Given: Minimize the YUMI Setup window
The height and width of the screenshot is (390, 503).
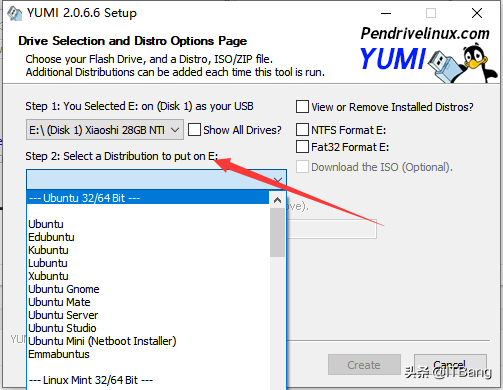Looking at the screenshot, I should (386, 13).
